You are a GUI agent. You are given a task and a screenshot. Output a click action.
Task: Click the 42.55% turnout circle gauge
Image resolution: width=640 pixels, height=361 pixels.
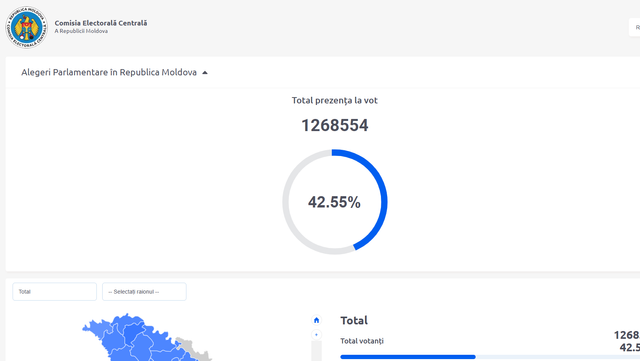tap(335, 202)
